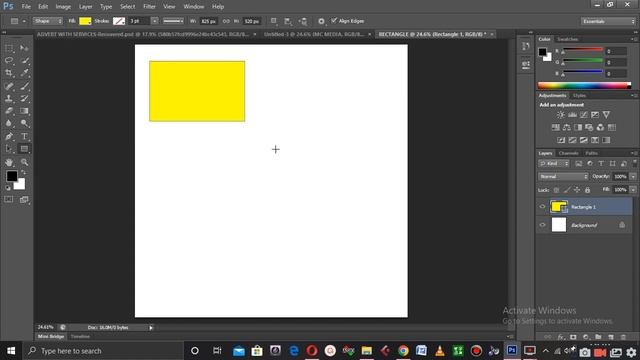Switch to the Paths tab

[591, 153]
